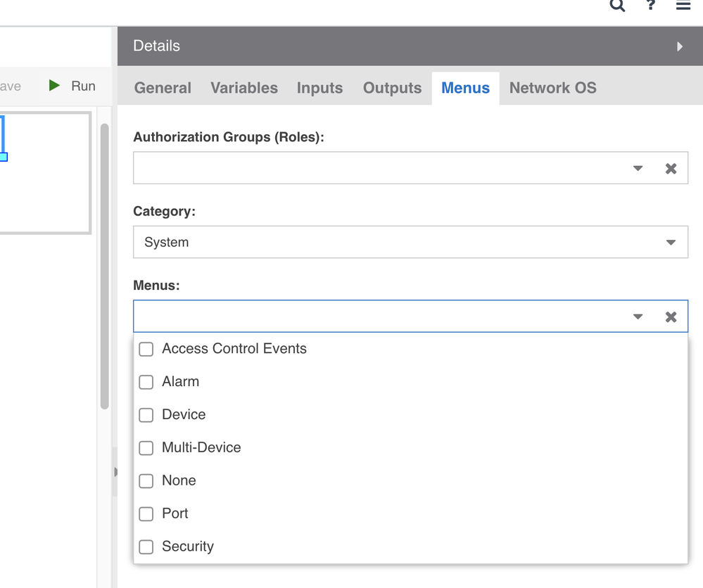The width and height of the screenshot is (703, 588).
Task: Collapse the Menus dropdown arrow
Action: [x=638, y=317]
